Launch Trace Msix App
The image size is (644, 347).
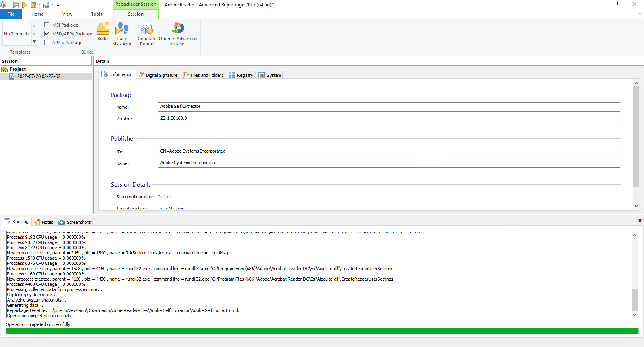pyautogui.click(x=121, y=34)
